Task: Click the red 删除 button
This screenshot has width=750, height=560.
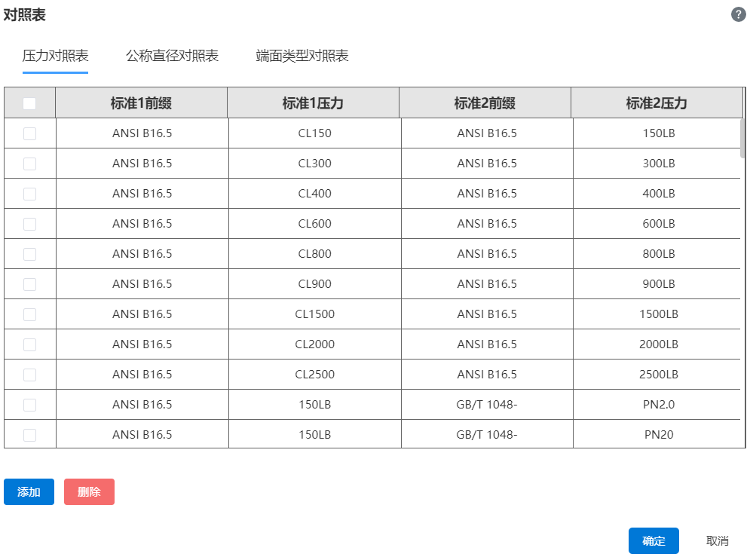Action: coord(89,491)
